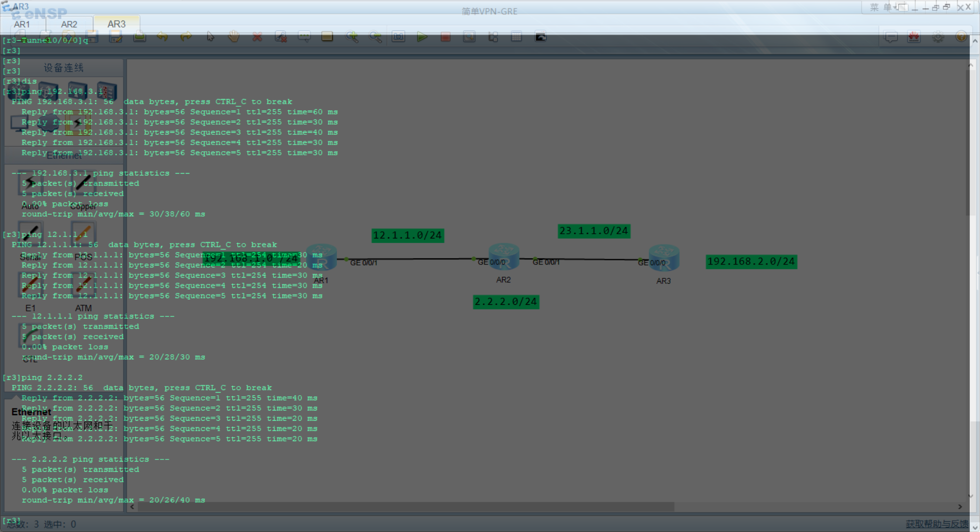Open the black terminal screenshot icon
The height and width of the screenshot is (532, 980).
[x=541, y=37]
